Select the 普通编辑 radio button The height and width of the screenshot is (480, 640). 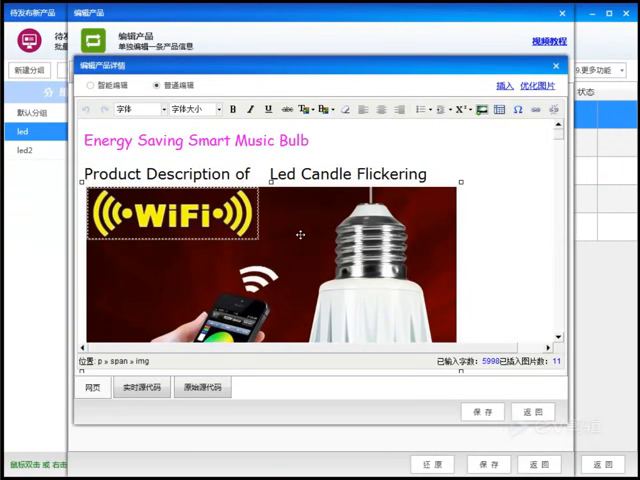(156, 85)
